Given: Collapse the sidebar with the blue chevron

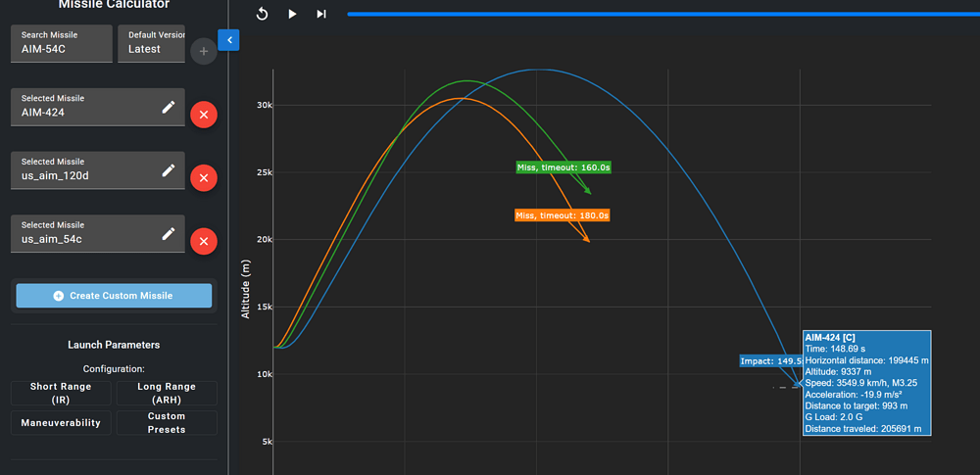Looking at the screenshot, I should 228,40.
